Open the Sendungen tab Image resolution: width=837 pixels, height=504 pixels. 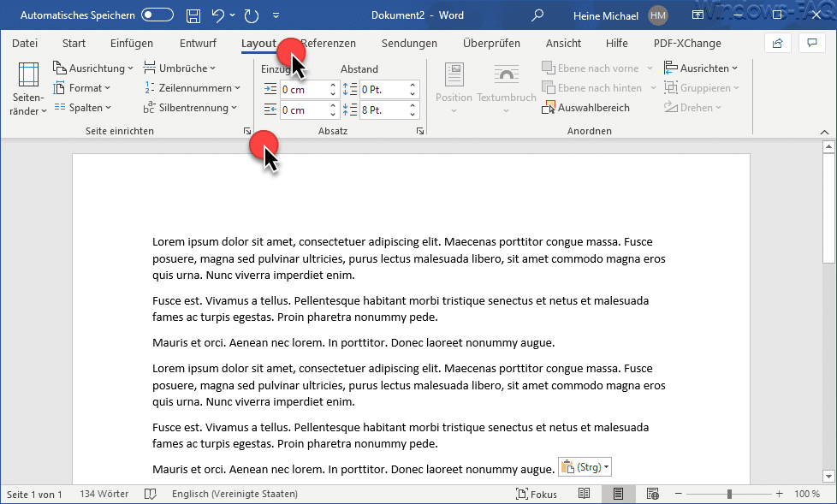pos(409,44)
